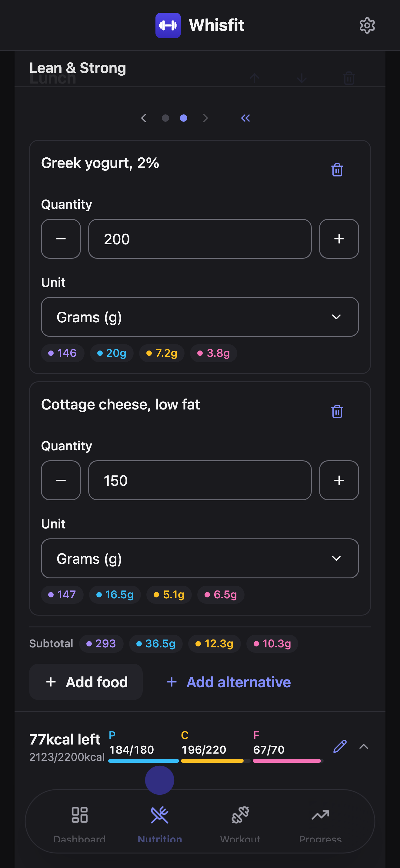Click the Whisfit dumbbell logo
This screenshot has height=868, width=400.
coord(168,25)
